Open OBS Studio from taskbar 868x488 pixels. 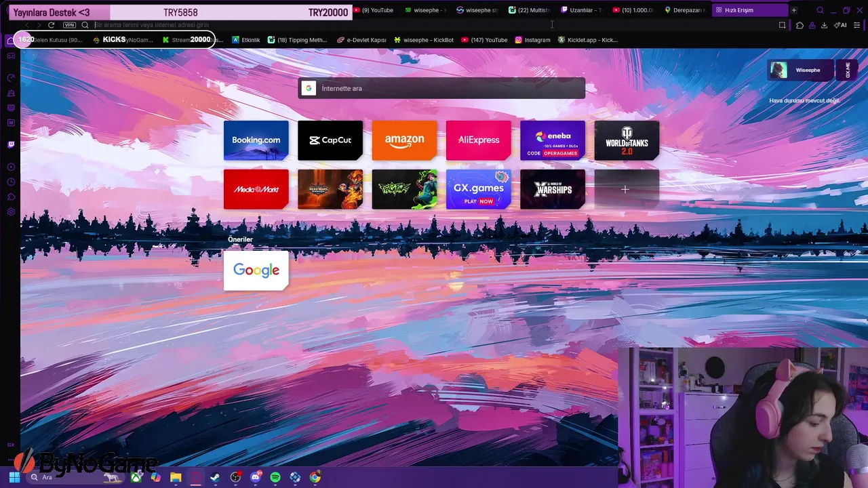coord(235,477)
